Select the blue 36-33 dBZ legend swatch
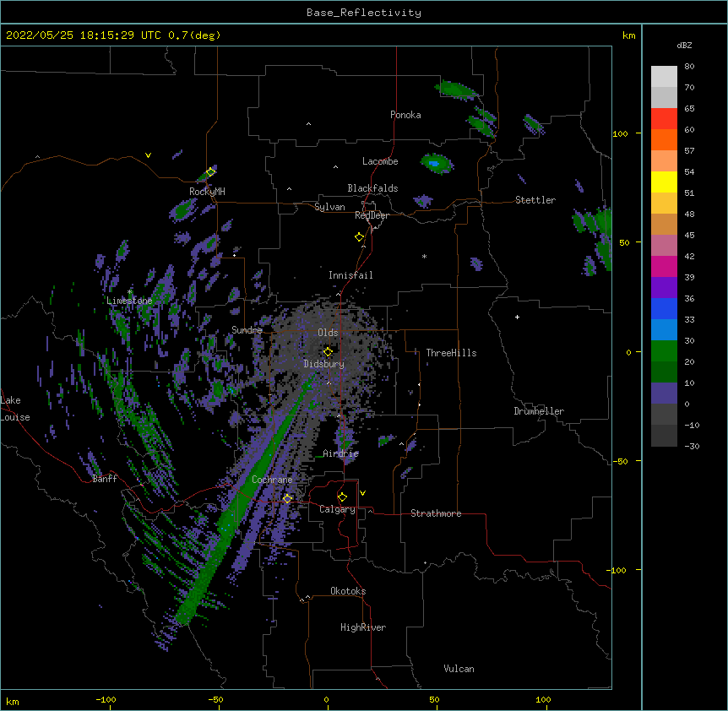The height and width of the screenshot is (711, 728). (664, 308)
